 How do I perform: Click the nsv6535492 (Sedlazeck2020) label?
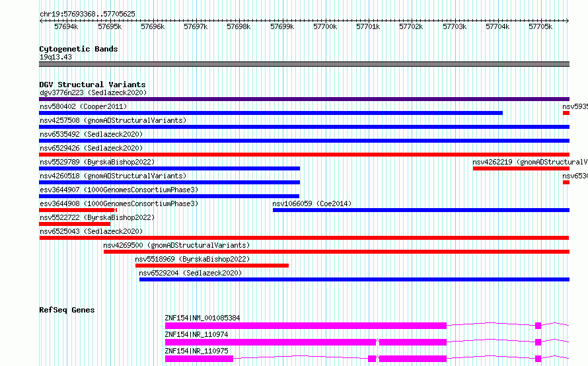91,134
